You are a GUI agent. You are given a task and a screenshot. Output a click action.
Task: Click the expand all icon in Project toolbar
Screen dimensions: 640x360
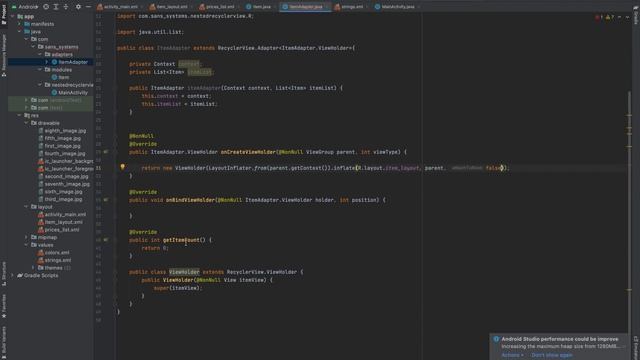[56, 7]
